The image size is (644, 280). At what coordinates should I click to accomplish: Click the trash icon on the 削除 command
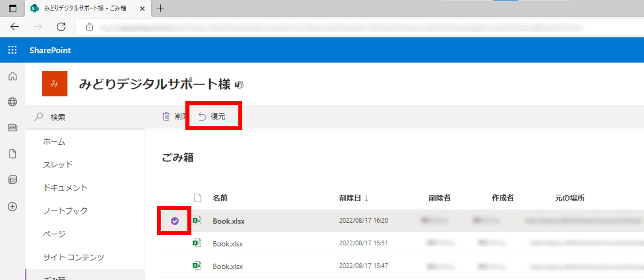click(x=166, y=116)
